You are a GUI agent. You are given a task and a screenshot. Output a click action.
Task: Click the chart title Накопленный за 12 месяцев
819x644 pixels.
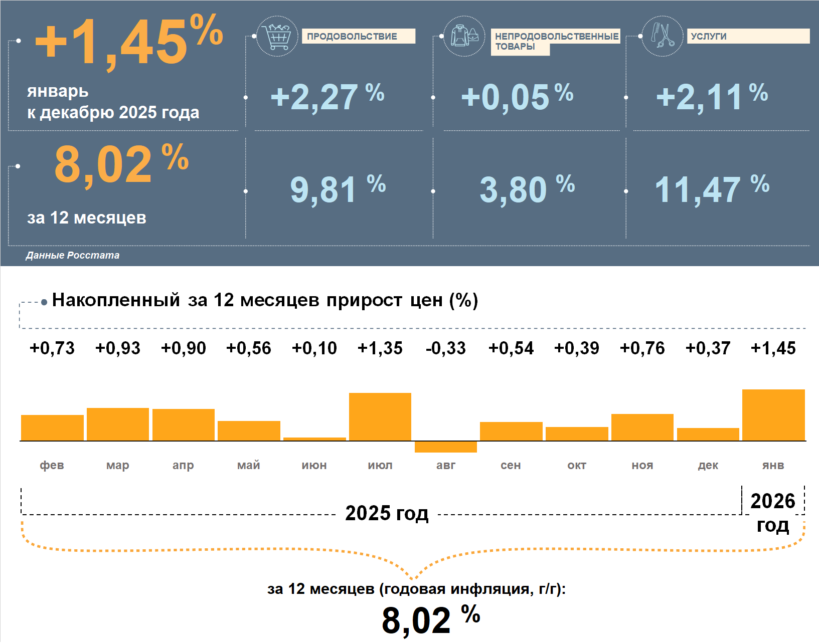pos(265,300)
